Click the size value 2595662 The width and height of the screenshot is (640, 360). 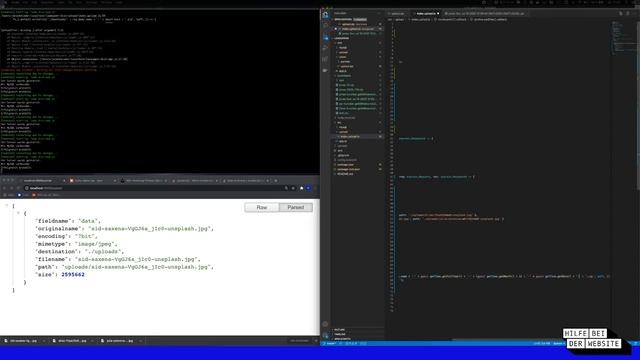[73, 274]
